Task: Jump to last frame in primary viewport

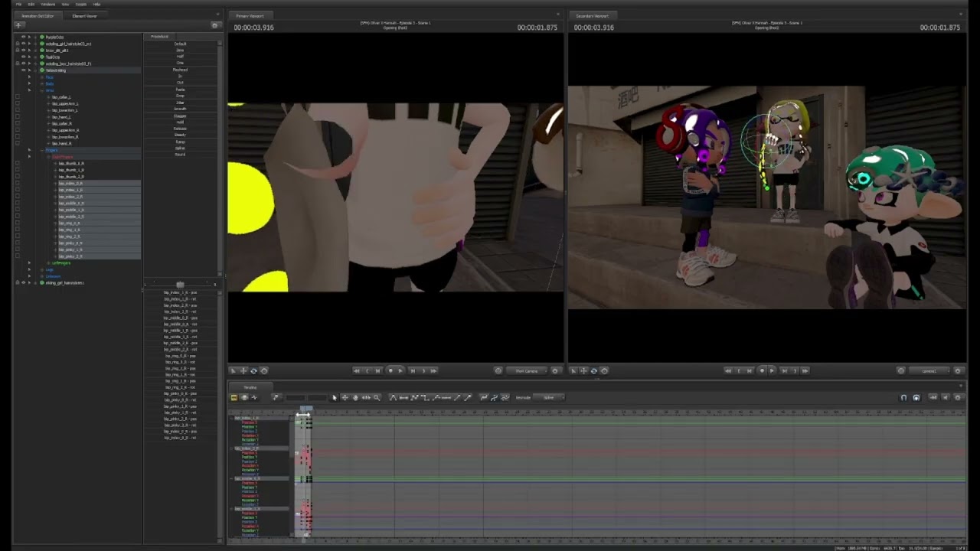Action: coord(434,371)
